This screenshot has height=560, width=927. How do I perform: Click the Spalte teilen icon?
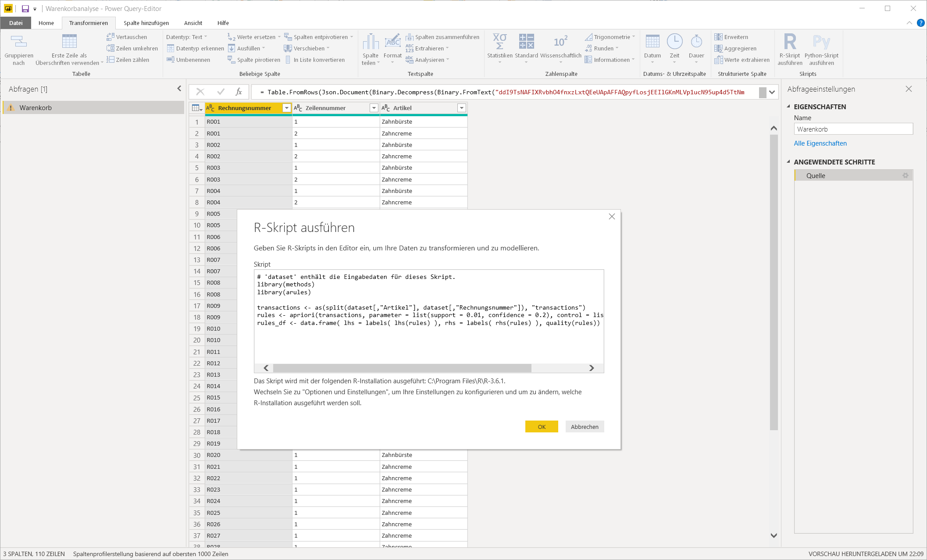[x=371, y=42]
